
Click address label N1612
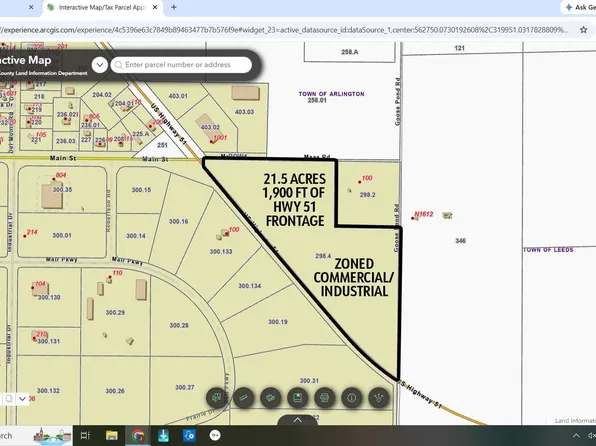point(424,214)
